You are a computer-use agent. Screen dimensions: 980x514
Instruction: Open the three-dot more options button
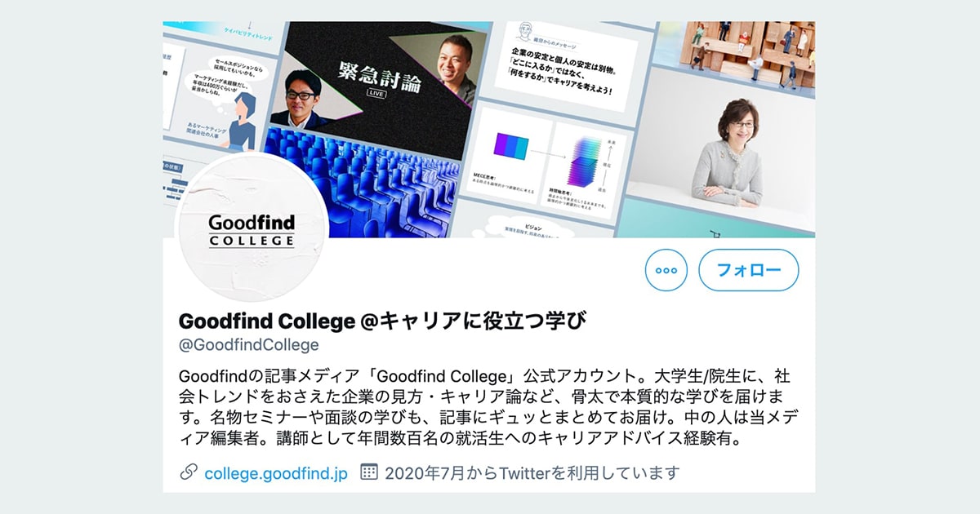tap(666, 270)
